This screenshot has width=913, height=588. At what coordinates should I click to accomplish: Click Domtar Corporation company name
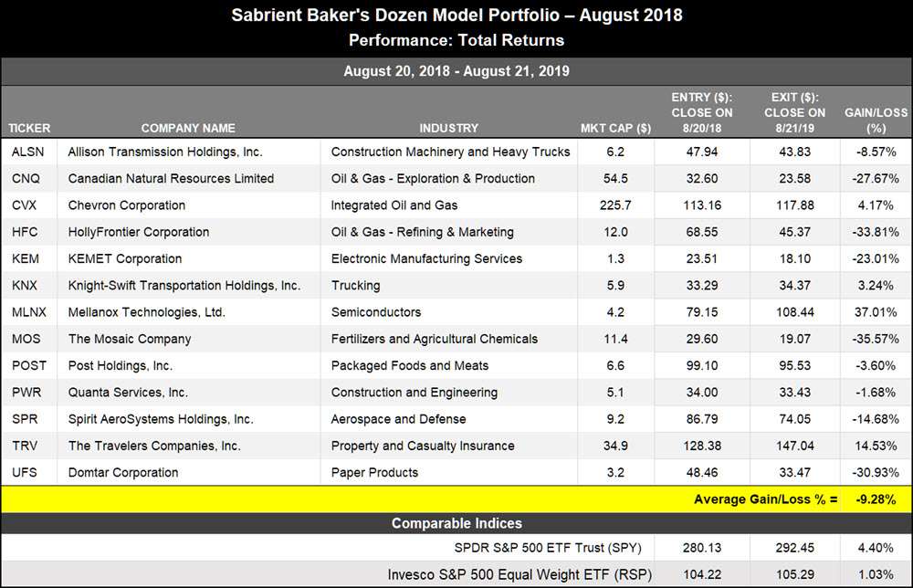(x=123, y=473)
